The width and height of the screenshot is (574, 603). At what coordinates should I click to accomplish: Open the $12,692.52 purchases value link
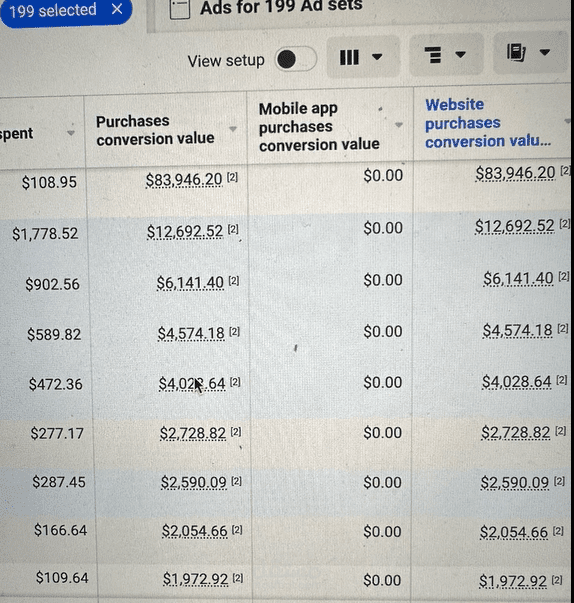pos(185,232)
